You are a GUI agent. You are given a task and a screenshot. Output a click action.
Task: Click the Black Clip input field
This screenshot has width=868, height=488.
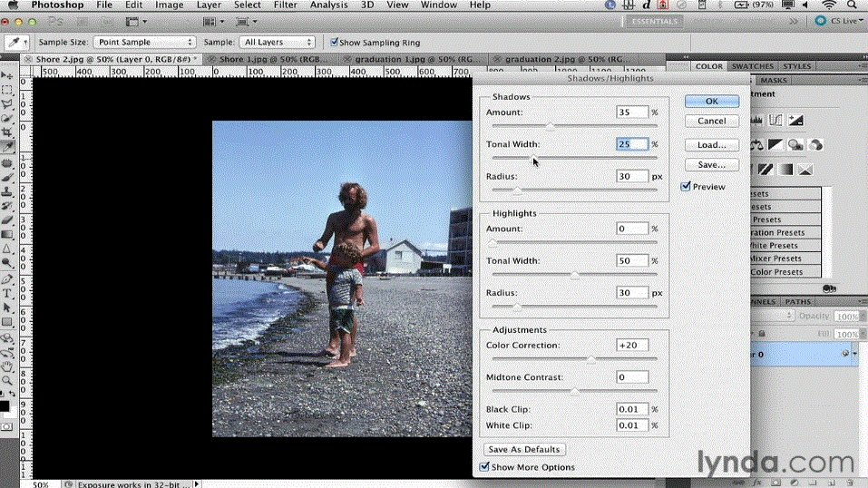pyautogui.click(x=631, y=409)
